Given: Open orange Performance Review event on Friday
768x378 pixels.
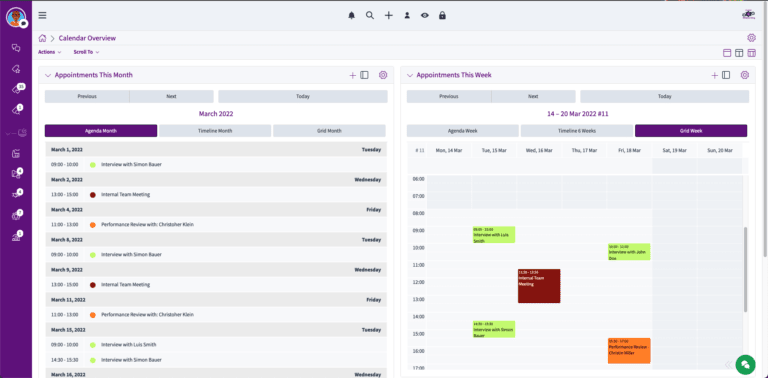Looking at the screenshot, I should (629, 351).
